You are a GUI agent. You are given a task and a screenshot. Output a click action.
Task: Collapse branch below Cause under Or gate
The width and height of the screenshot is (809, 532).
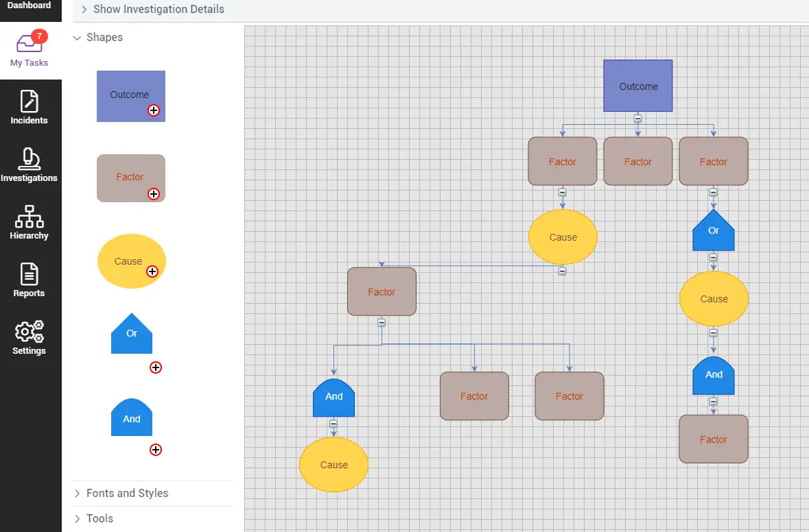(x=713, y=332)
